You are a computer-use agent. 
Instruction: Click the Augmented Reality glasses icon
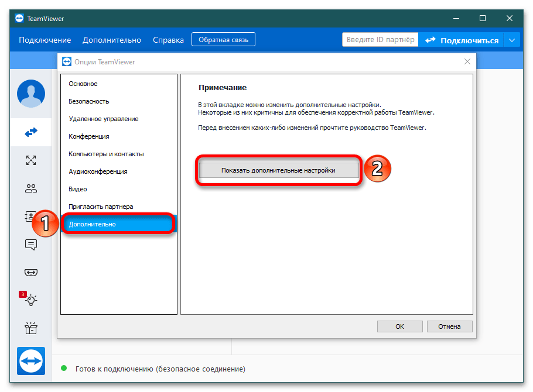pos(31,272)
